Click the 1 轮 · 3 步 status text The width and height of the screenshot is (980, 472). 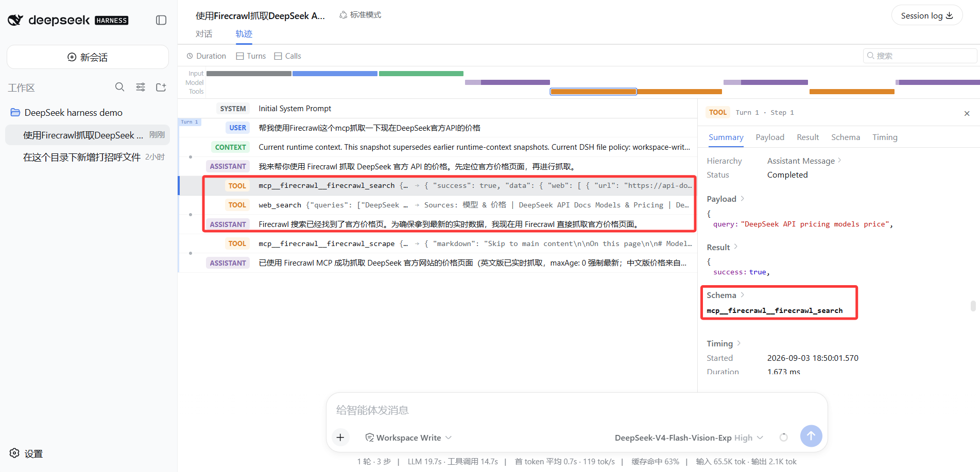pyautogui.click(x=374, y=462)
